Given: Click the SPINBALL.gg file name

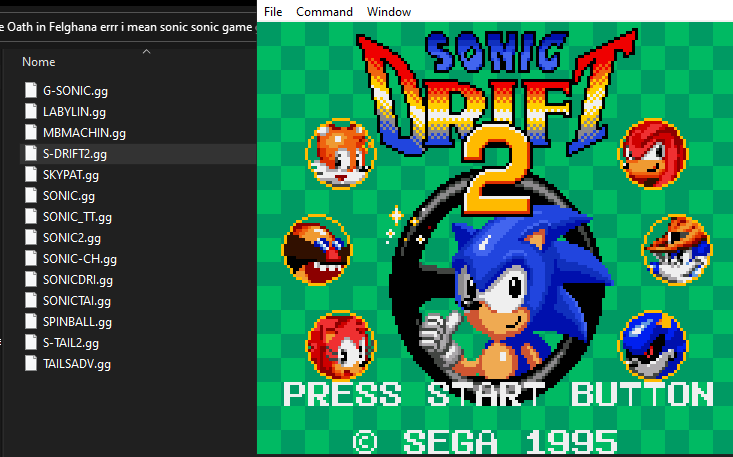Looking at the screenshot, I should pos(77,322).
